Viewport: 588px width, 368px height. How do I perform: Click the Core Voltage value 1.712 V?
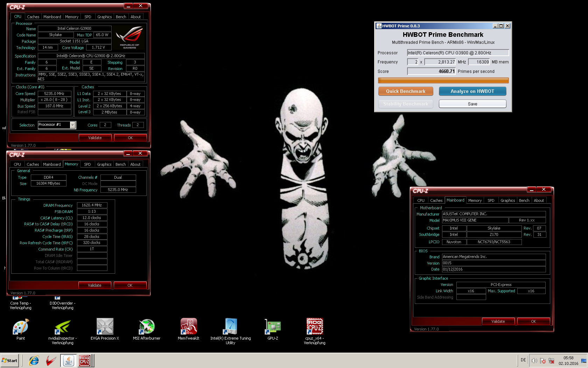(x=98, y=47)
